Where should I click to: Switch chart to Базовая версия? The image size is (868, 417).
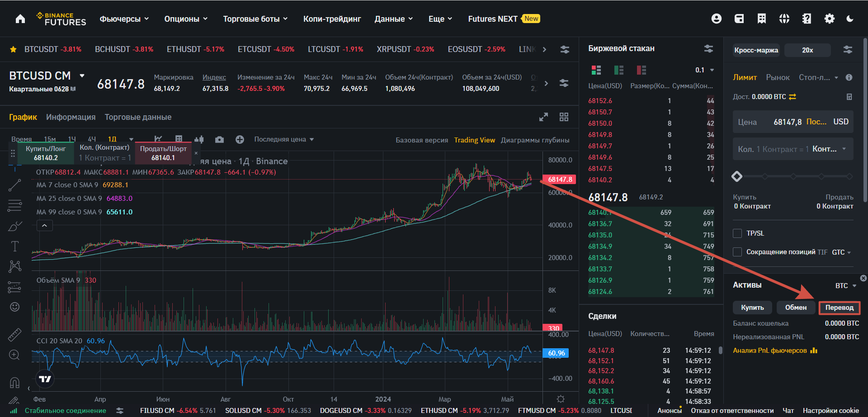tap(422, 140)
